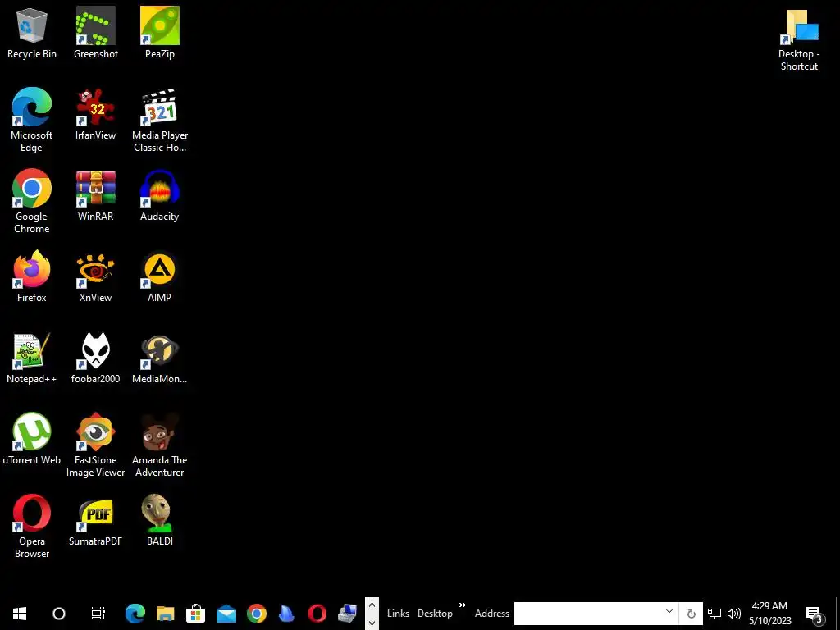The height and width of the screenshot is (630, 840).
Task: Open the Desktop toolbar label
Action: click(x=435, y=614)
